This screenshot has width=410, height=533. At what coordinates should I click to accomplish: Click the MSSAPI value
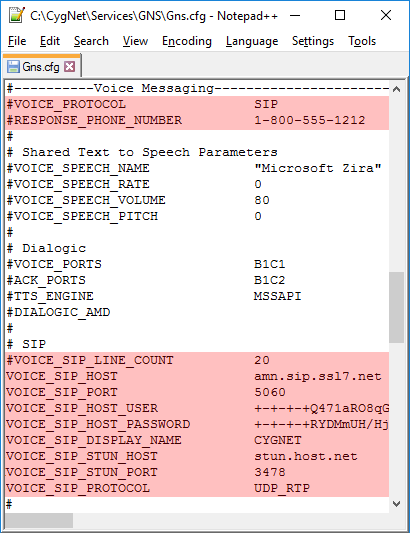pyautogui.click(x=278, y=296)
